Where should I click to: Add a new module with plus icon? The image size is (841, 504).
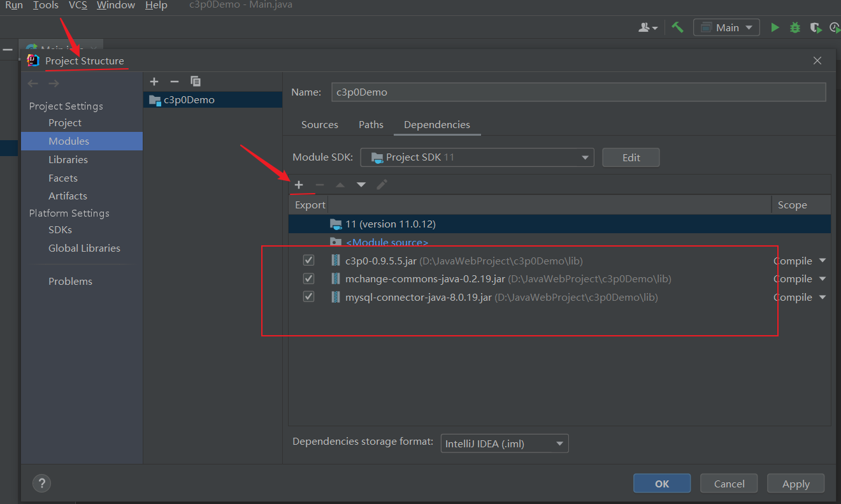coord(154,82)
